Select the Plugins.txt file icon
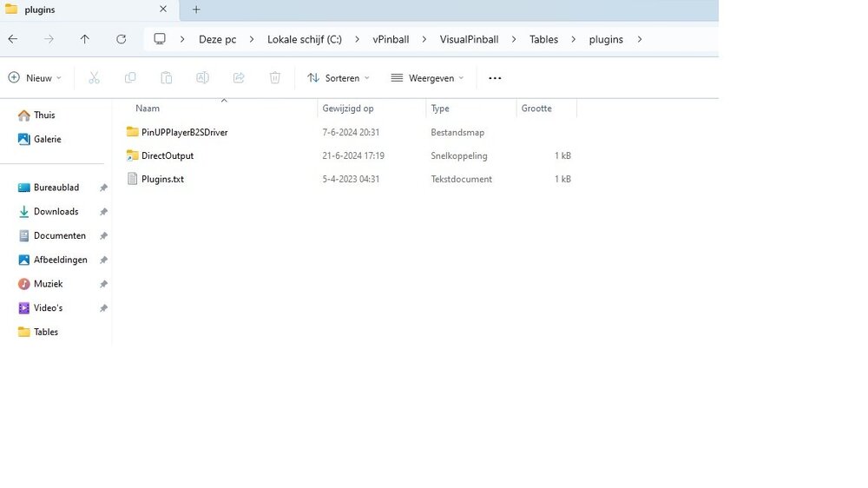Screen dimensions: 868x488 coord(132,179)
